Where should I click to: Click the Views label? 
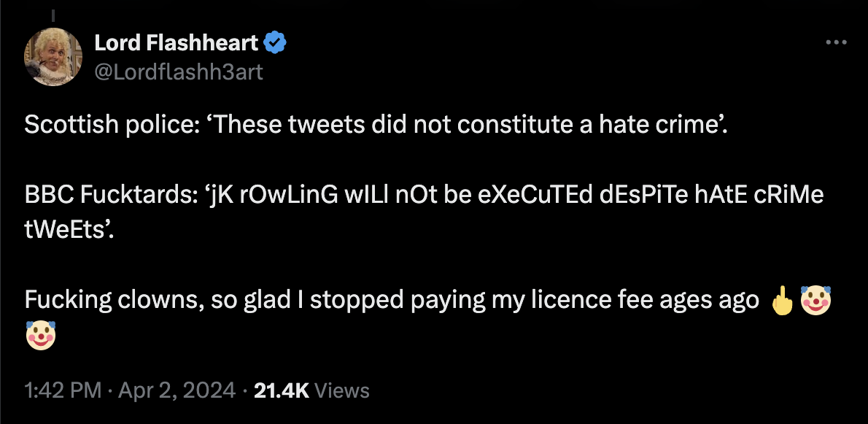tap(344, 390)
